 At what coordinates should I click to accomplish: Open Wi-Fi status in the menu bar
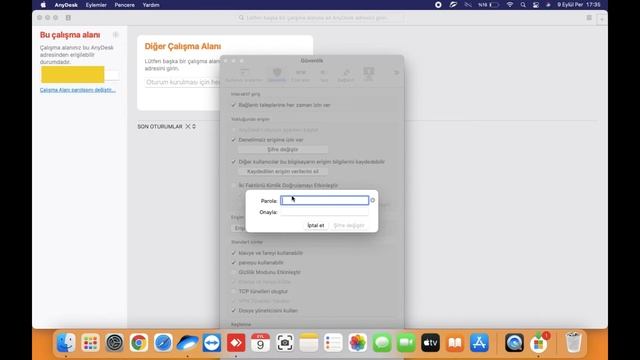tap(510, 5)
